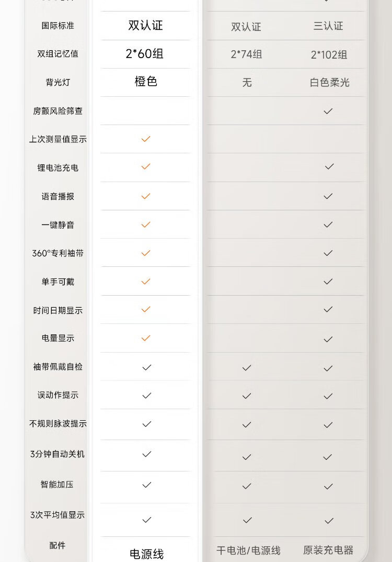This screenshot has width=392, height=562.
Task: Click the 背光灯 feature label
Action: (x=57, y=82)
